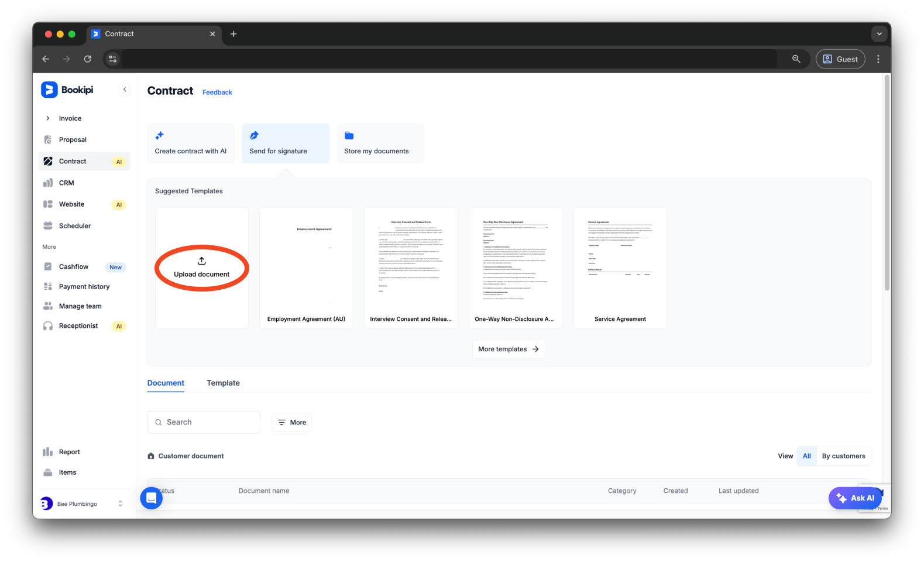
Task: Click the browser address bar
Action: [449, 59]
